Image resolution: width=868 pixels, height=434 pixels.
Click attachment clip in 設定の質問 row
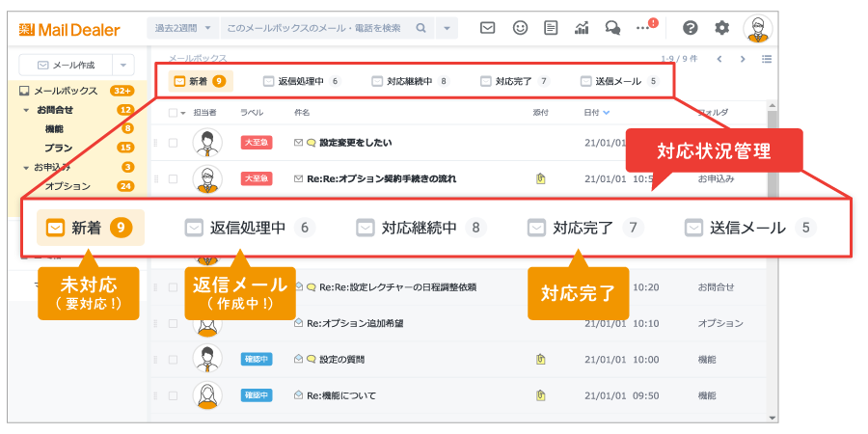tap(541, 360)
